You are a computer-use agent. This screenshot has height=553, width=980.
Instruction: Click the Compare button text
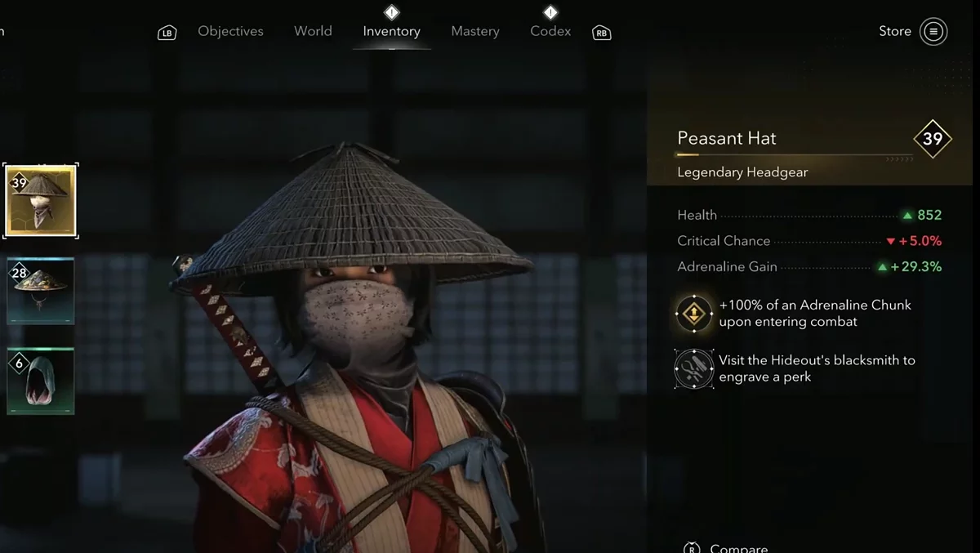point(739,548)
